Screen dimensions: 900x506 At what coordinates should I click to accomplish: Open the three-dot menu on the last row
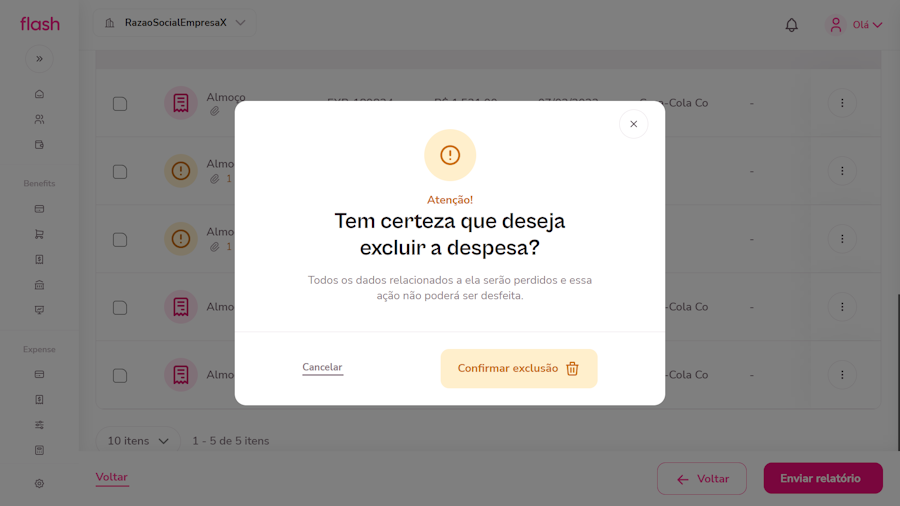(x=842, y=375)
